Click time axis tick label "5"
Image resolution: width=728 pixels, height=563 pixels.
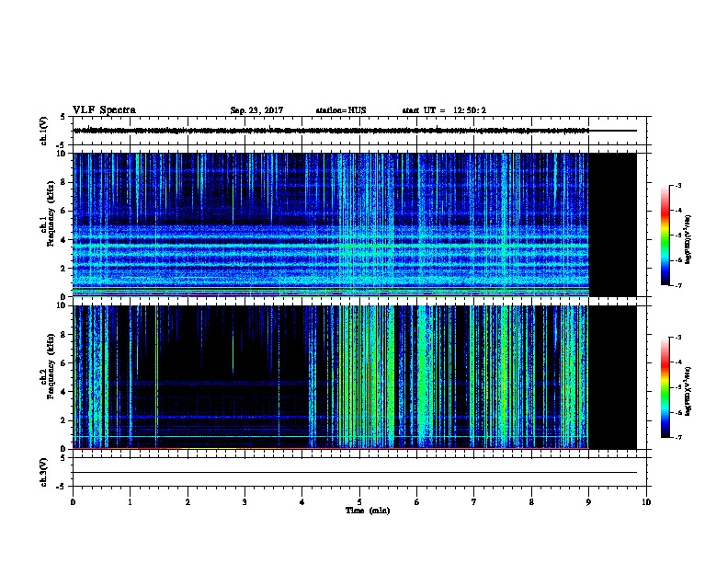coord(359,502)
